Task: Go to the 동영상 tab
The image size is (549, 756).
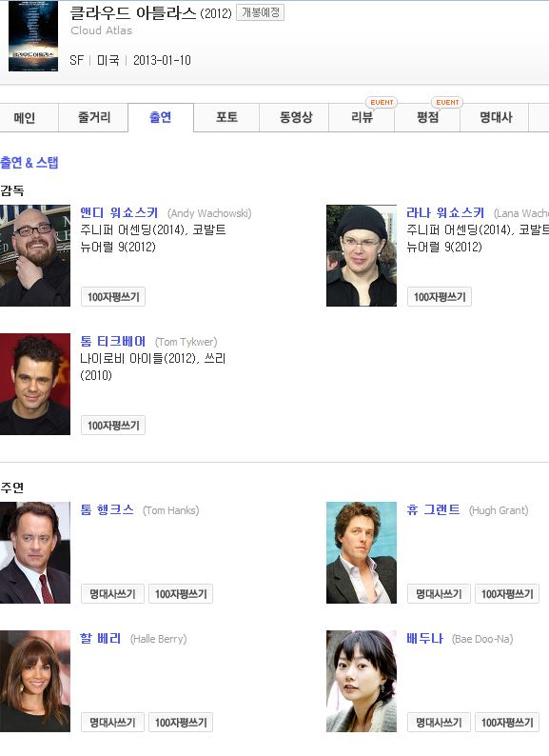Action: tap(294, 117)
